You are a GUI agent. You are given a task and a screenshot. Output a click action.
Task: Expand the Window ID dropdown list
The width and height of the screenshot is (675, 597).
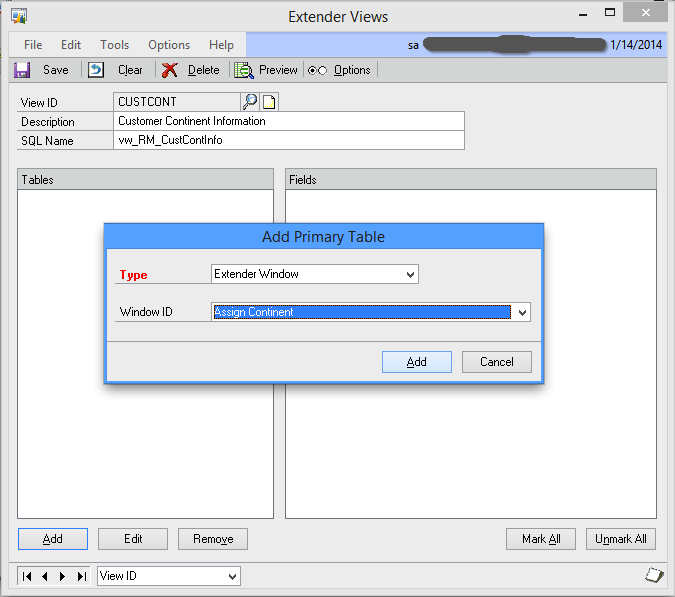pyautogui.click(x=521, y=312)
